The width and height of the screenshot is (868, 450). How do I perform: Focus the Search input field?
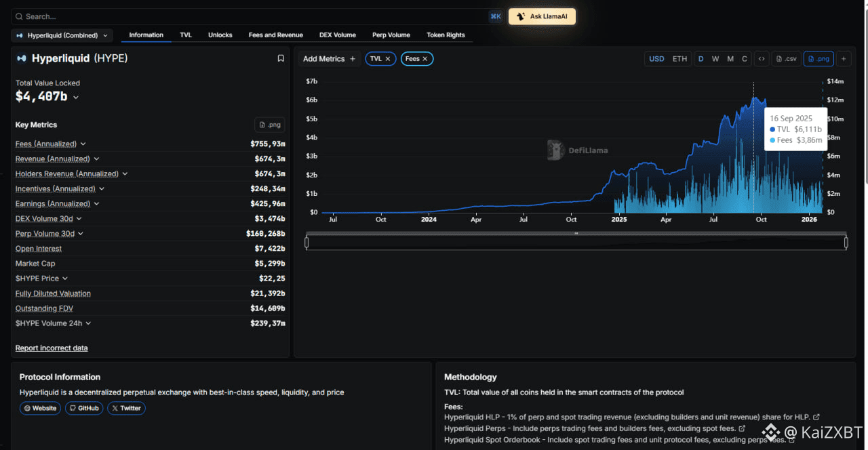251,16
